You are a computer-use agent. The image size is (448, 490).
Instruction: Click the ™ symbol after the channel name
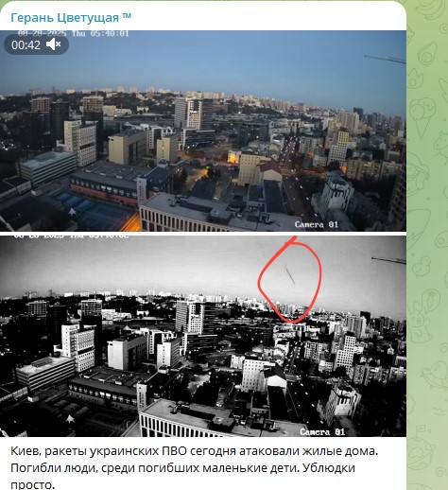127,16
